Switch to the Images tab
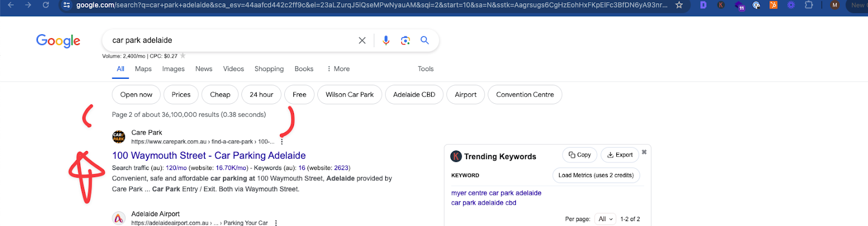Viewport: 868px width, 226px height. pyautogui.click(x=173, y=69)
